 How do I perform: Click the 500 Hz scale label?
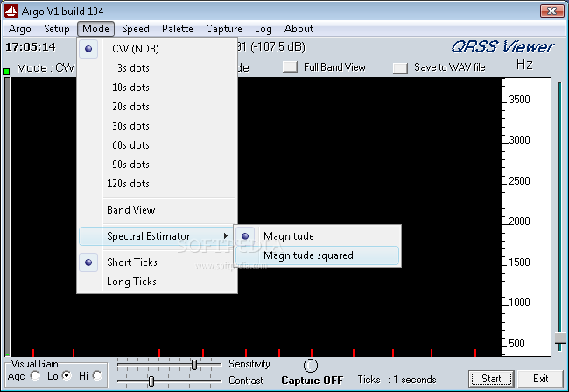[516, 343]
